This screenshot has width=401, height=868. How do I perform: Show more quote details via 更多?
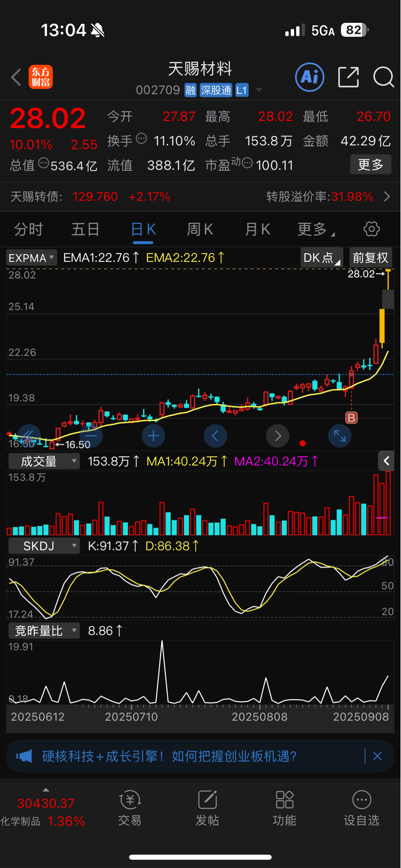[x=371, y=165]
